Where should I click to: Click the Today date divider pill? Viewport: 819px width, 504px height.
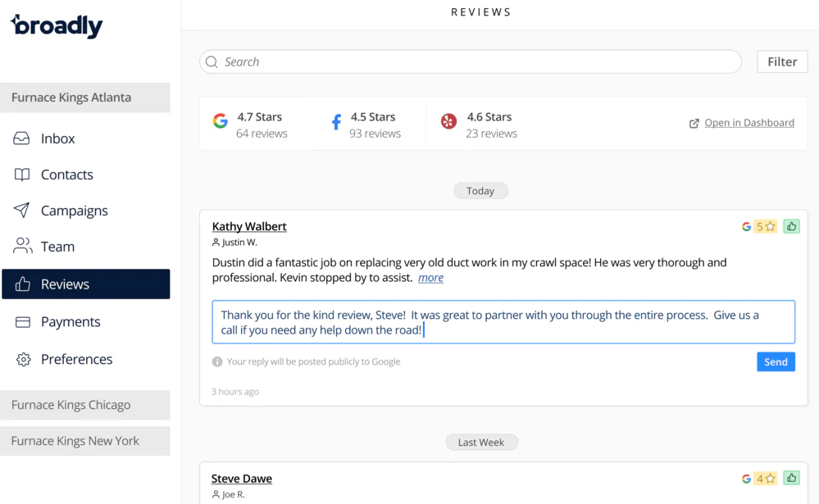point(480,191)
